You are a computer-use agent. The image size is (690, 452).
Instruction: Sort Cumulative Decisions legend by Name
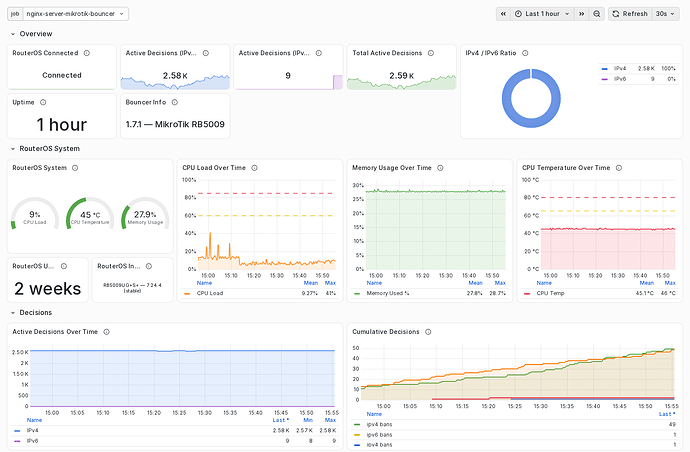(374, 414)
